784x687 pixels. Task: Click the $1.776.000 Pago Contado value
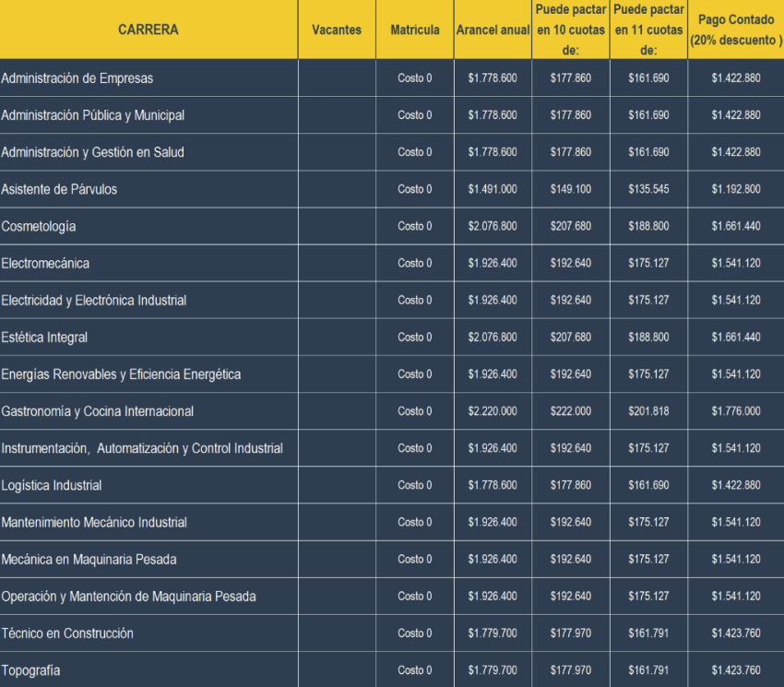click(x=734, y=411)
